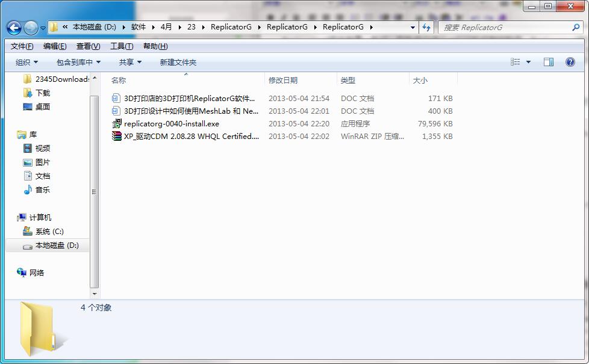Viewport: 589px width, 364px height.
Task: Click the back navigation button
Action: pos(13,28)
